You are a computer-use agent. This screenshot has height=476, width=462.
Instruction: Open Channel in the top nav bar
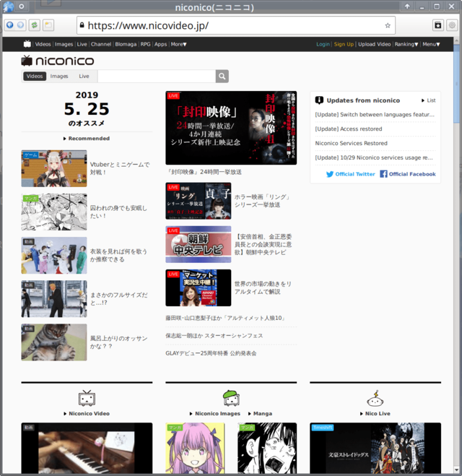click(101, 44)
